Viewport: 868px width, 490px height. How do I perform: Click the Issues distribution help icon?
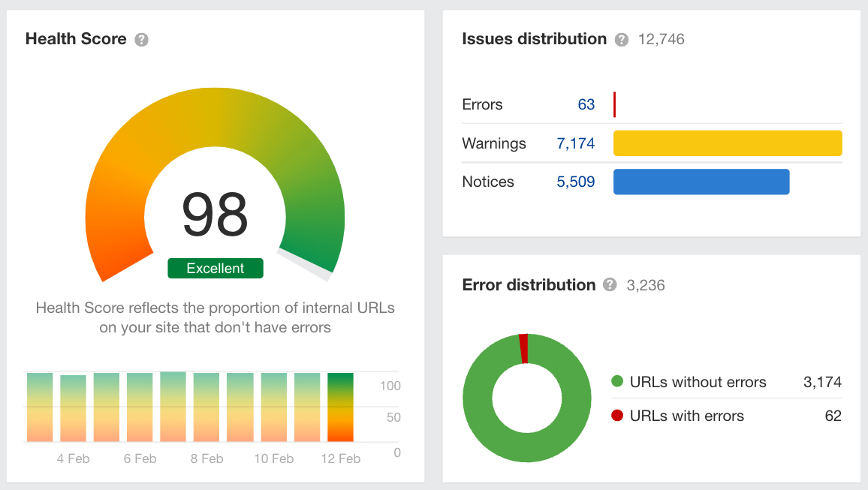coord(621,39)
